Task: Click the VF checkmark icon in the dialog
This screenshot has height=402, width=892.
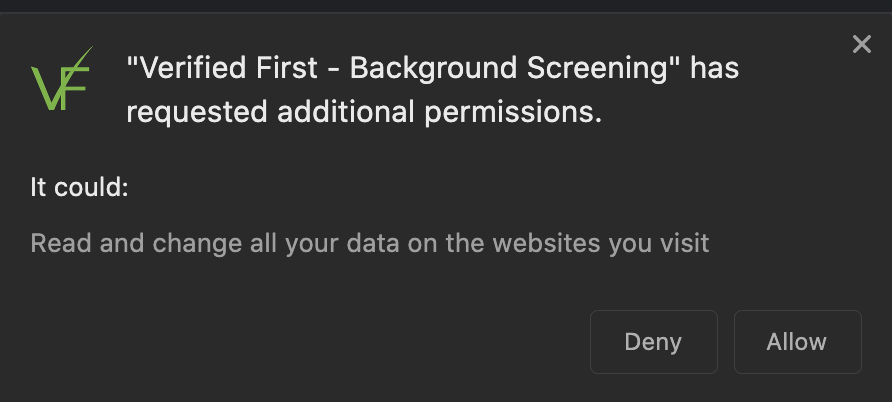Action: pyautogui.click(x=61, y=78)
